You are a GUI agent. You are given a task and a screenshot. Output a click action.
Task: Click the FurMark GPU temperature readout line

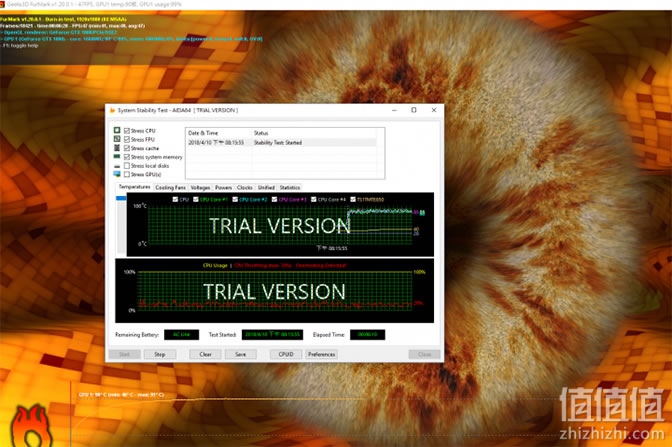coord(121,394)
